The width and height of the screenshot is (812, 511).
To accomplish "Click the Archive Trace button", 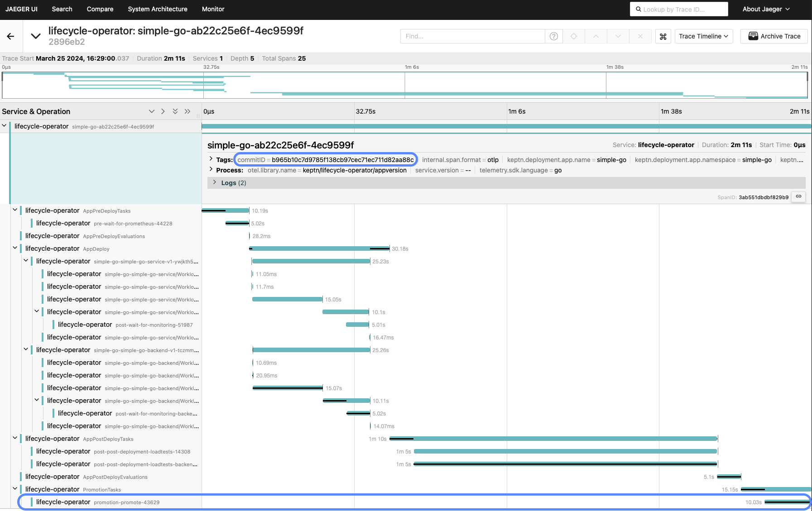I will pyautogui.click(x=774, y=36).
